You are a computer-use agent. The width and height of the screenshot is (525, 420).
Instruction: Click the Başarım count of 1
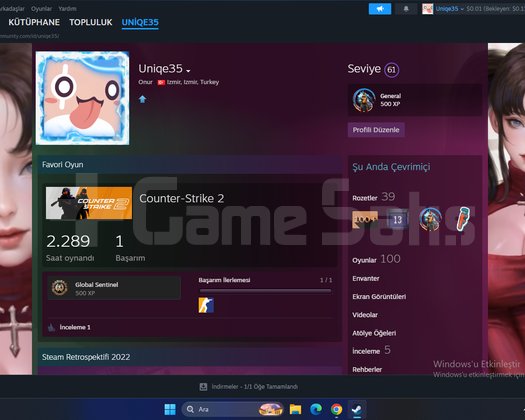coord(119,241)
